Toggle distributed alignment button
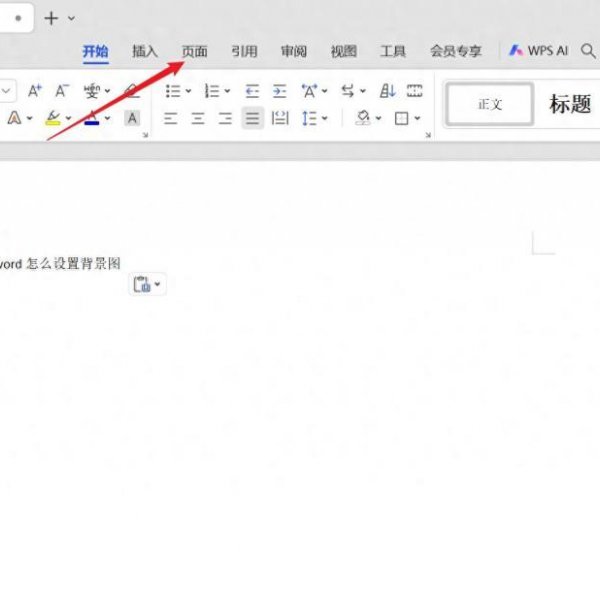This screenshot has width=600, height=600. pyautogui.click(x=281, y=118)
